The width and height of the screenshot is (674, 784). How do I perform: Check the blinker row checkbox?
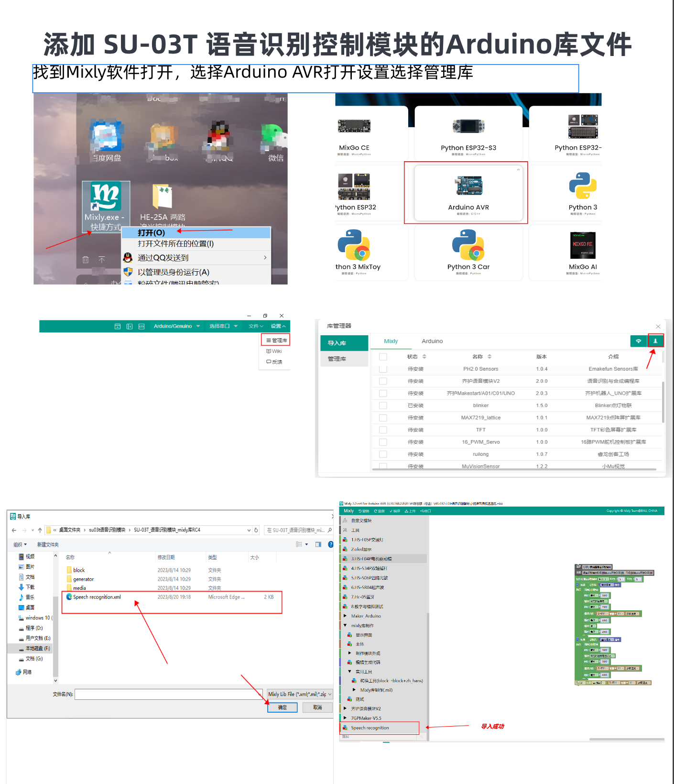coord(383,405)
